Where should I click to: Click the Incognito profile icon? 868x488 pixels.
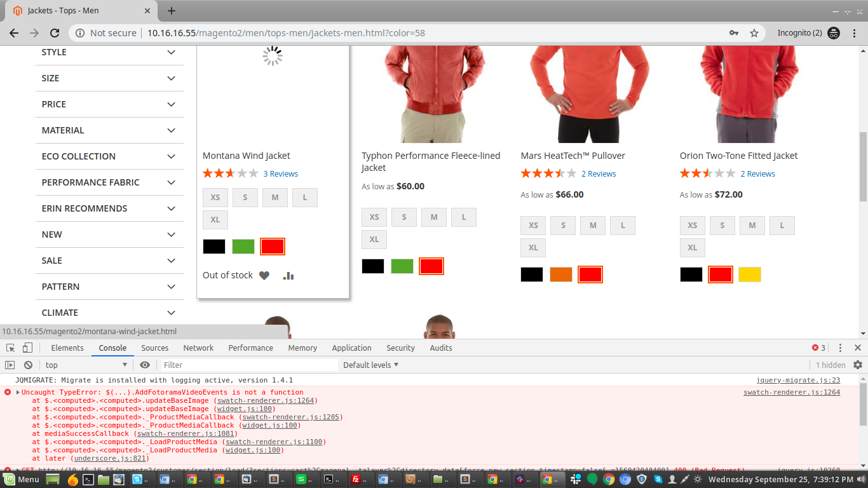point(834,33)
